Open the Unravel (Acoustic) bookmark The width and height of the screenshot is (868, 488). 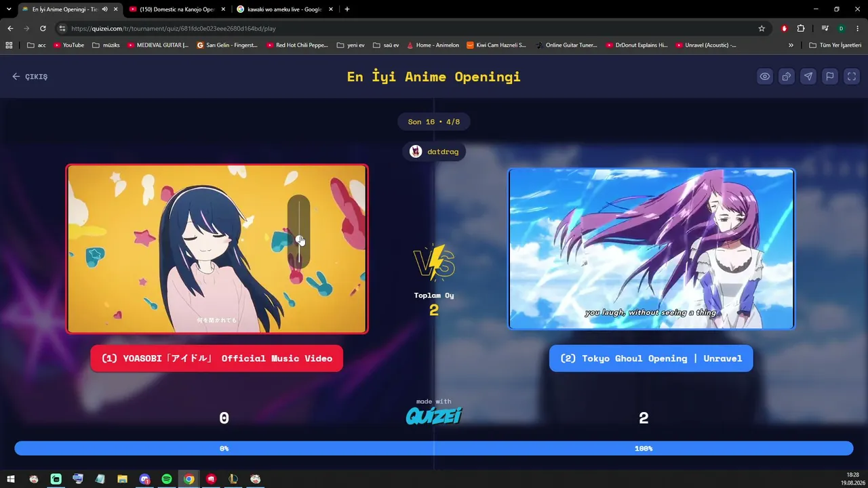(706, 45)
